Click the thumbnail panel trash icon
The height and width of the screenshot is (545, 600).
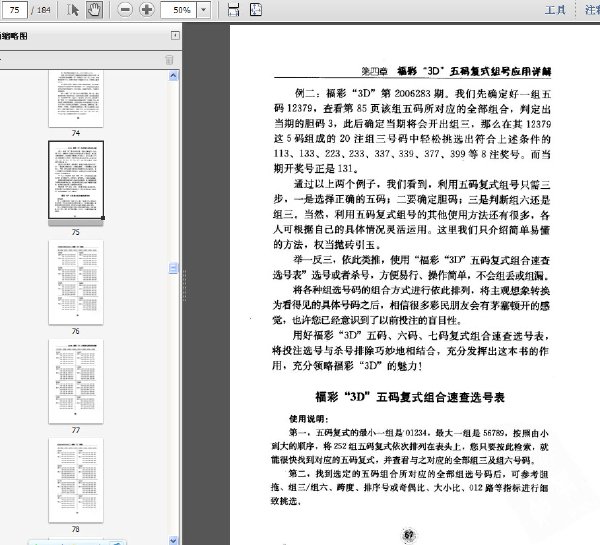169,60
